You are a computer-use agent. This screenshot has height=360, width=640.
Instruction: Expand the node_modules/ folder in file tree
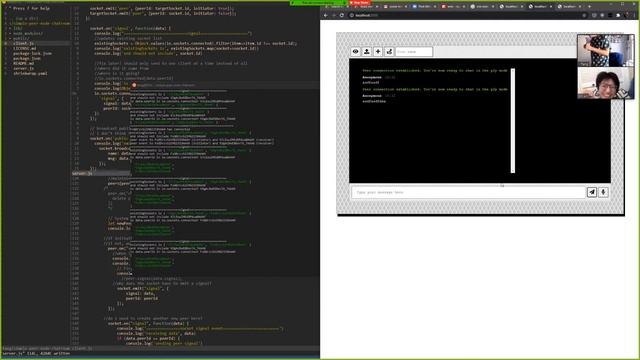pyautogui.click(x=27, y=33)
